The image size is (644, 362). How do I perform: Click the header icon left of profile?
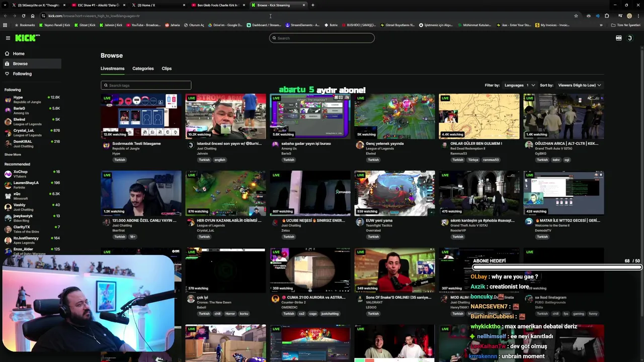[x=619, y=38]
